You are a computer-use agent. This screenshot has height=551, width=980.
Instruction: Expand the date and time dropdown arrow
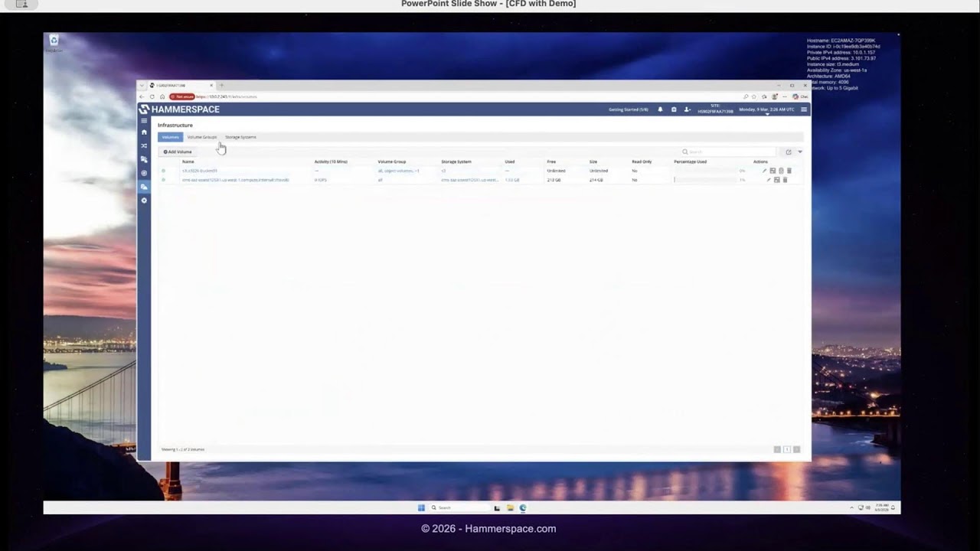point(767,114)
